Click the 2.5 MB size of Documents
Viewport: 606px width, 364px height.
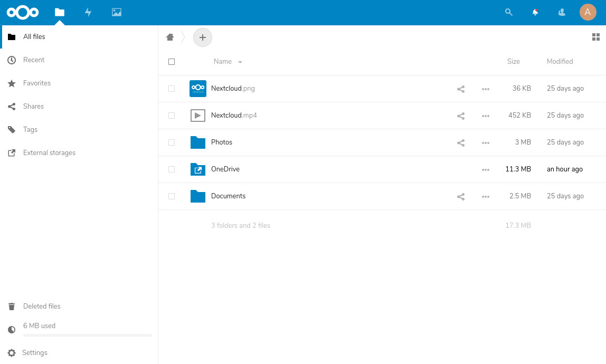(x=520, y=196)
